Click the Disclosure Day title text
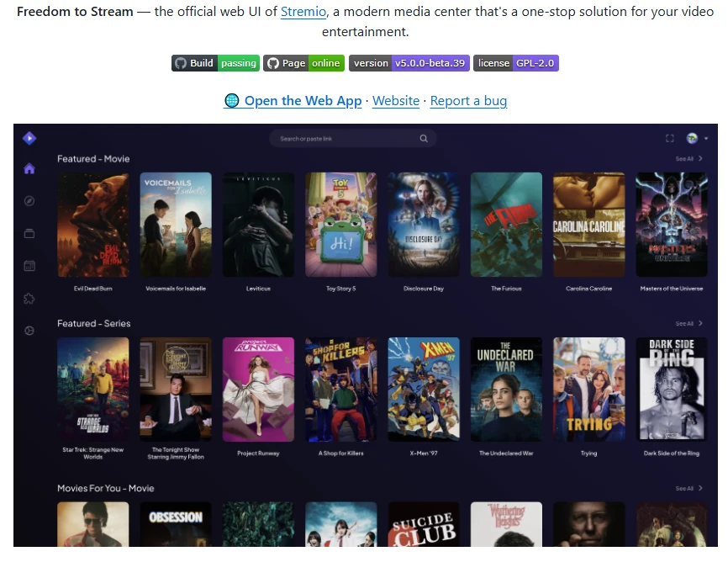 (424, 289)
